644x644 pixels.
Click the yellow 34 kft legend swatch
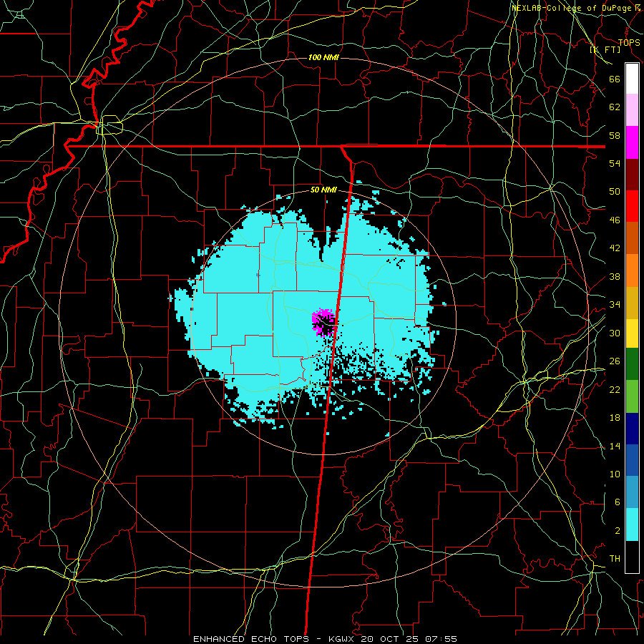[632, 333]
